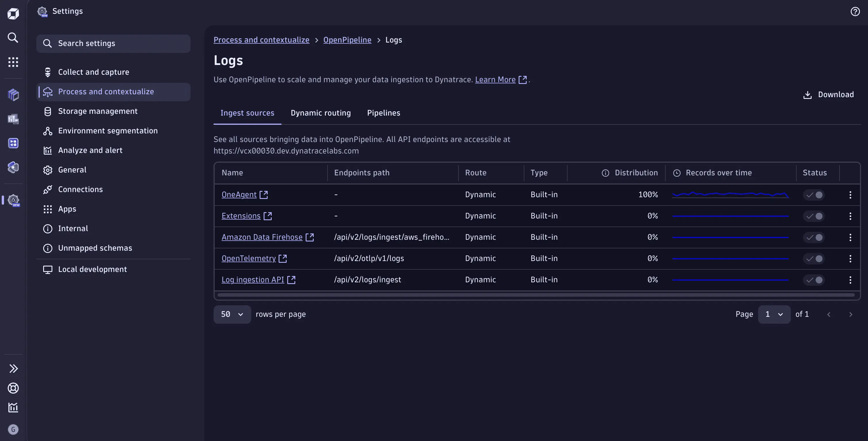Toggle status switch for Log ingestion API

coord(813,280)
